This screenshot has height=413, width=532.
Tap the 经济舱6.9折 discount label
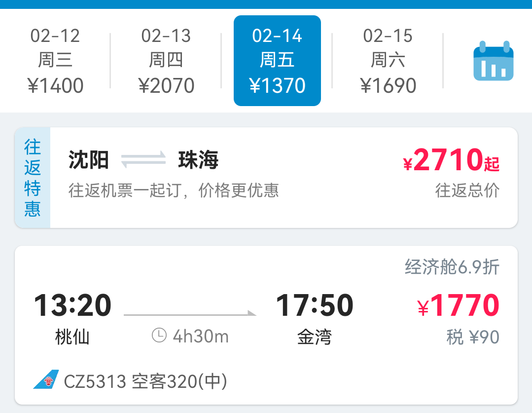pyautogui.click(x=452, y=267)
